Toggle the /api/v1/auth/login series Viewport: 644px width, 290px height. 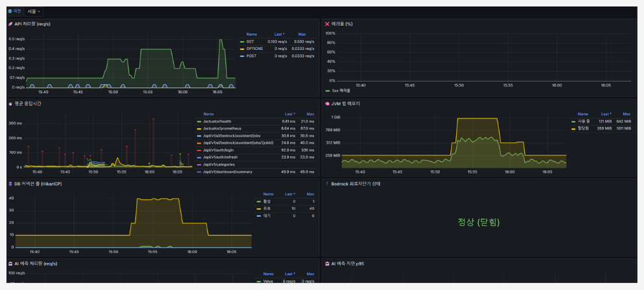(217, 150)
